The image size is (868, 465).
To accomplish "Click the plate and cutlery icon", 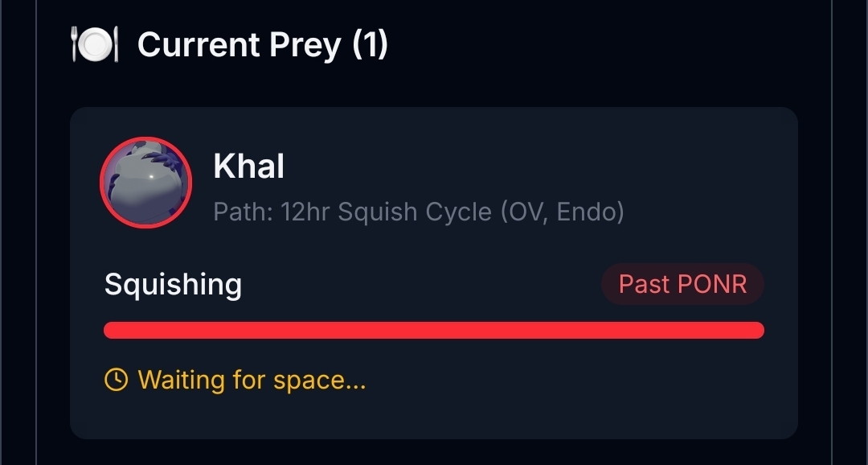I will pyautogui.click(x=95, y=45).
